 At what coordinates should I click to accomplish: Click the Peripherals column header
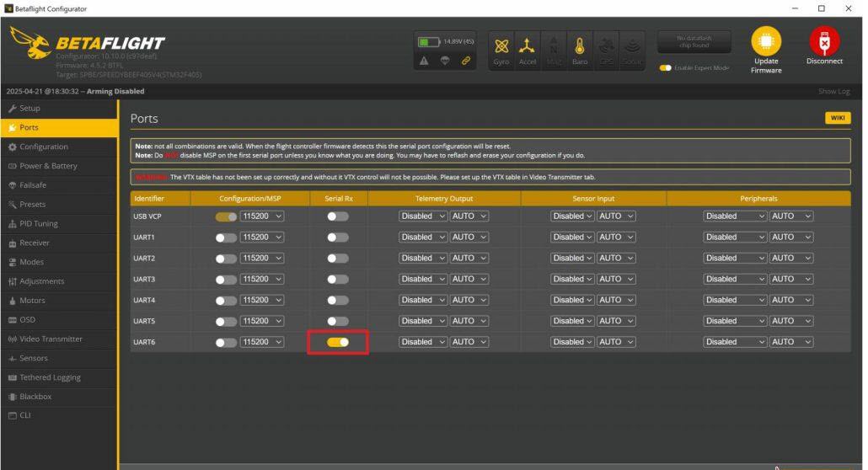758,198
